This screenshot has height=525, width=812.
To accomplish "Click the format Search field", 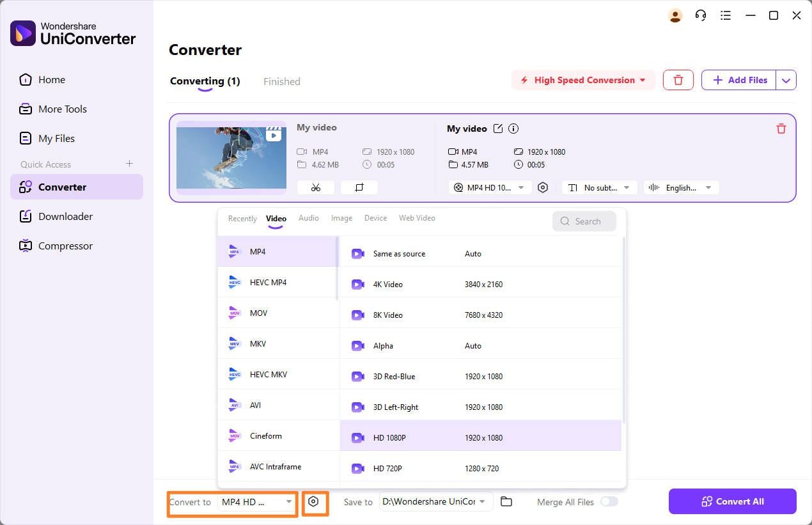I will [584, 221].
